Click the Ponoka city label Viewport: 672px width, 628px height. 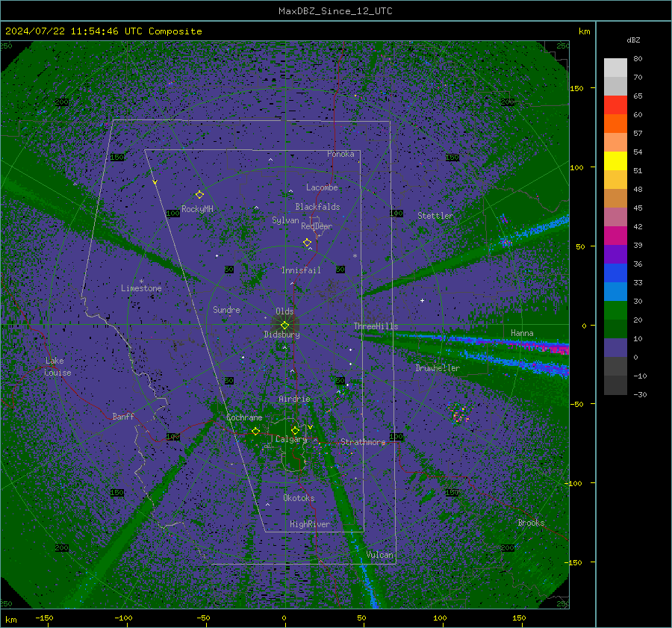tap(340, 154)
